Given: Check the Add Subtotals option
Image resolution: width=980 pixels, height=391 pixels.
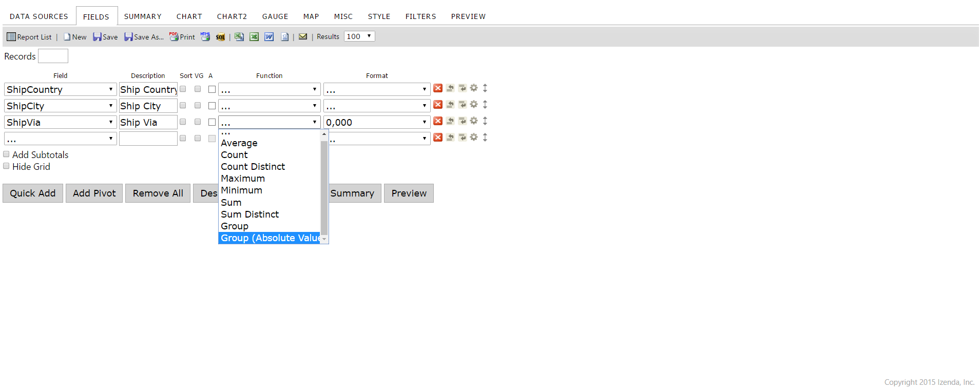Looking at the screenshot, I should tap(6, 154).
